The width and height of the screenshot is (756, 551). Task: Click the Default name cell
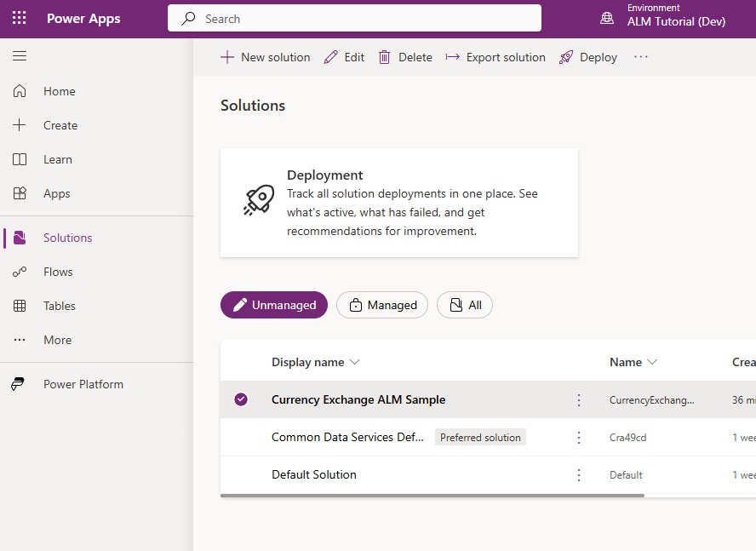[626, 475]
